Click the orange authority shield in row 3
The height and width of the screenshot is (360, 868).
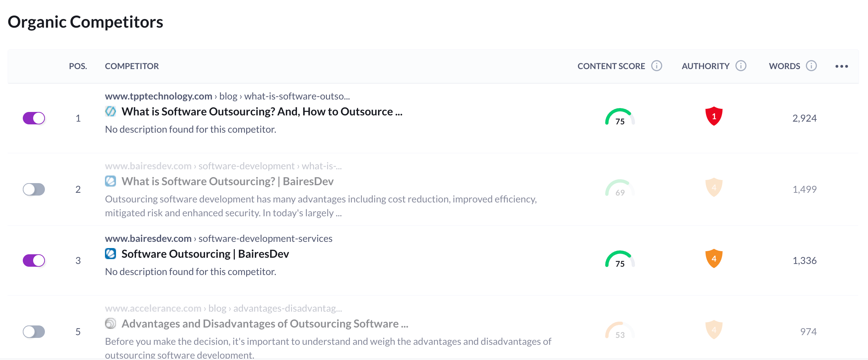(714, 258)
